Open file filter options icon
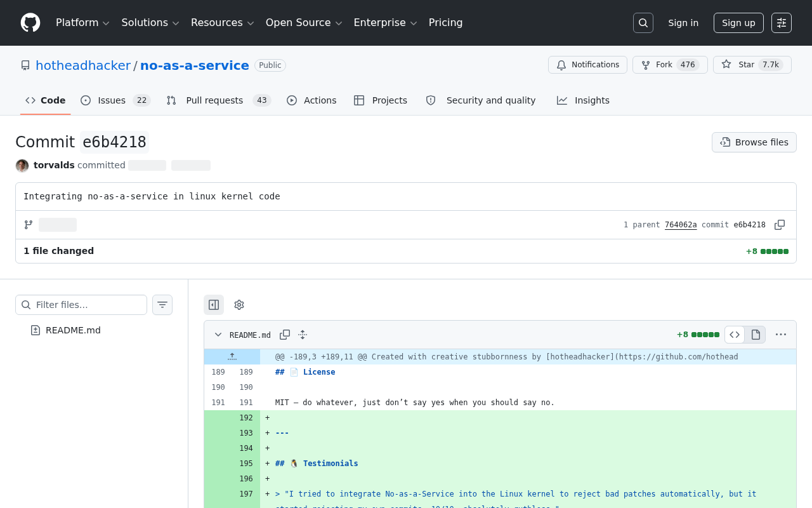 pos(162,305)
